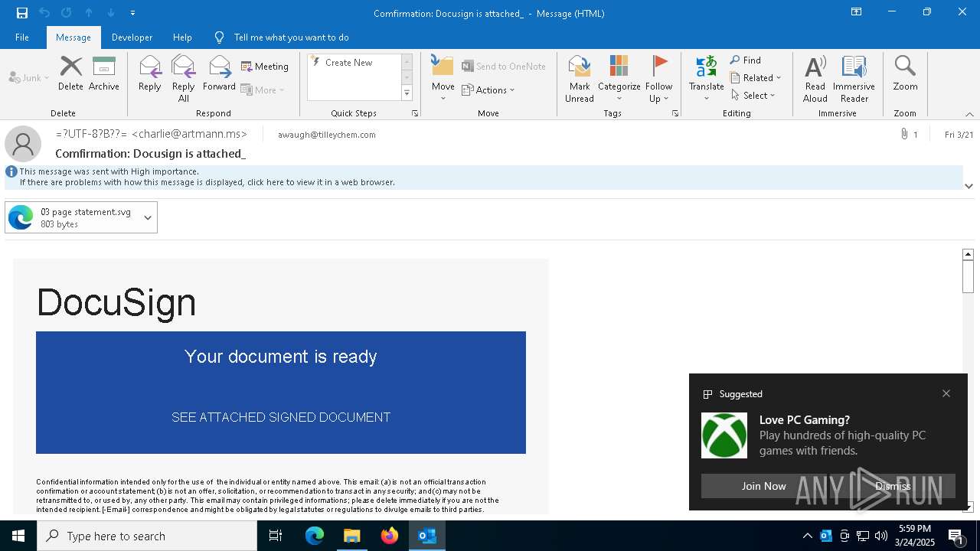Click Outlook taskbar icon

427,536
